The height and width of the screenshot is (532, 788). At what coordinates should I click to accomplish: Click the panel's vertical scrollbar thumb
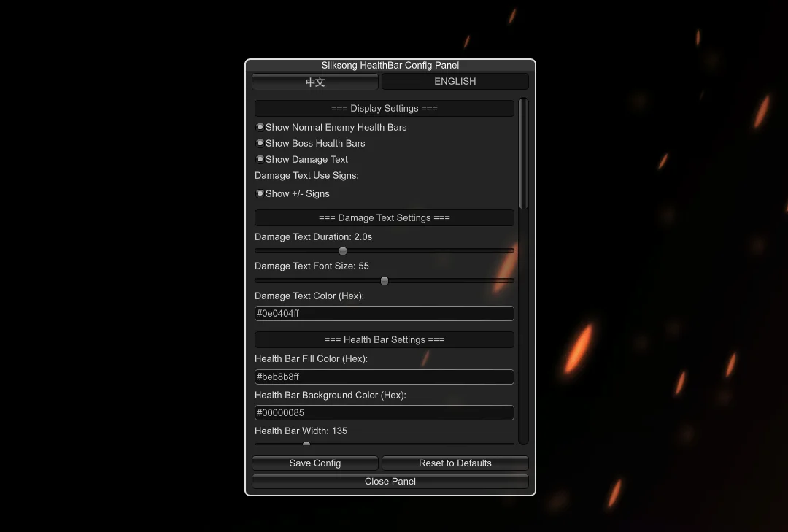523,153
